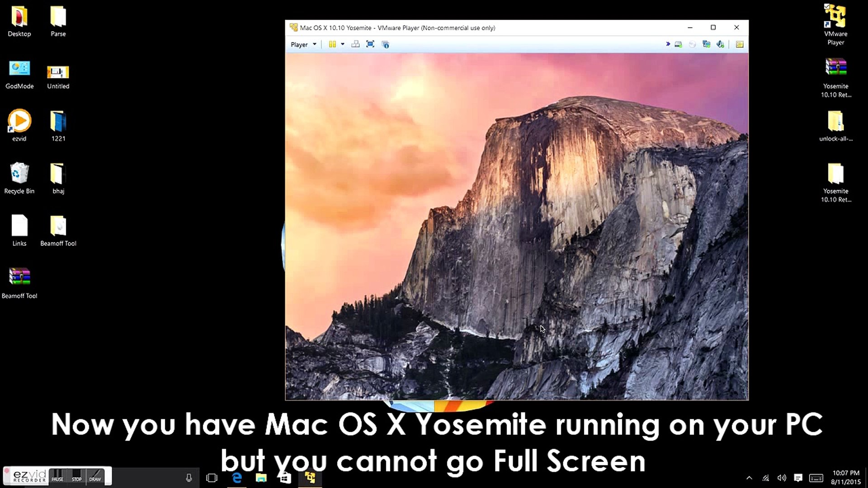The image size is (868, 488).
Task: Open the Player dropdown menu
Action: point(303,44)
